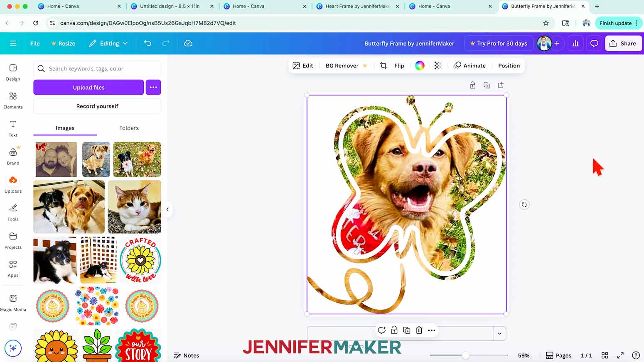
Task: Click the Canva AI assistant sparkle button
Action: [13, 348]
